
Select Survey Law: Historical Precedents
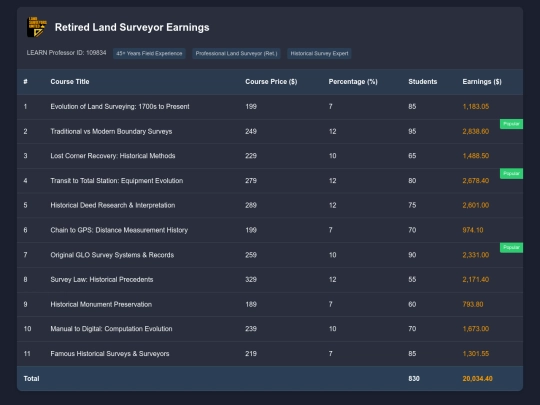(x=102, y=279)
